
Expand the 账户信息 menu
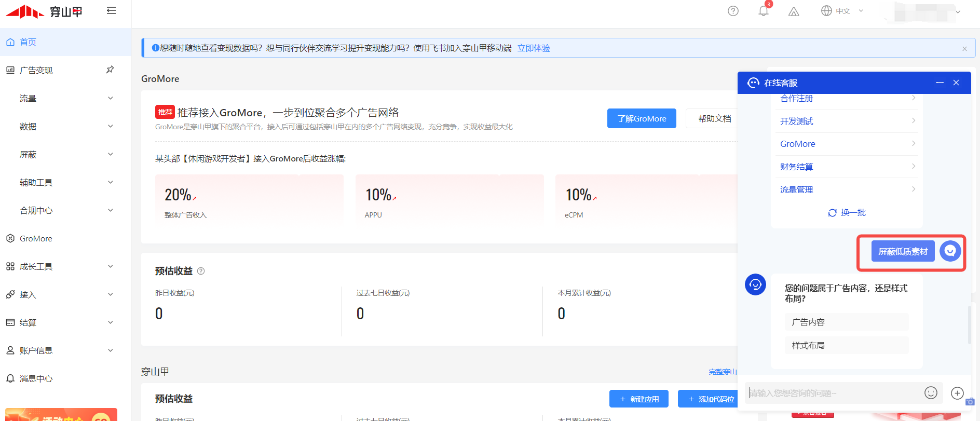(x=110, y=350)
